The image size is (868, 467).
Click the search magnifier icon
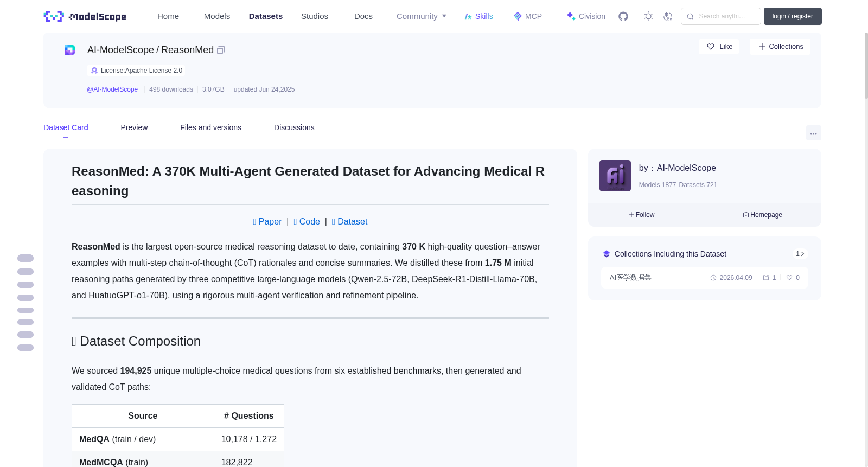(x=690, y=16)
